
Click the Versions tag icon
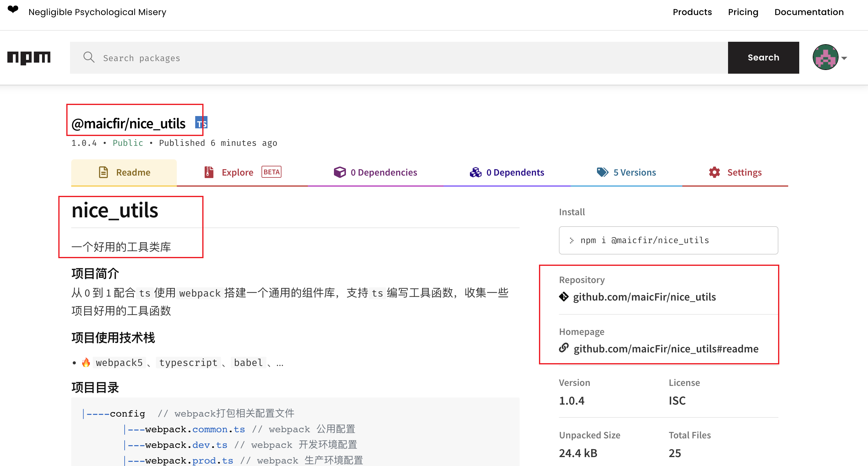pyautogui.click(x=603, y=172)
